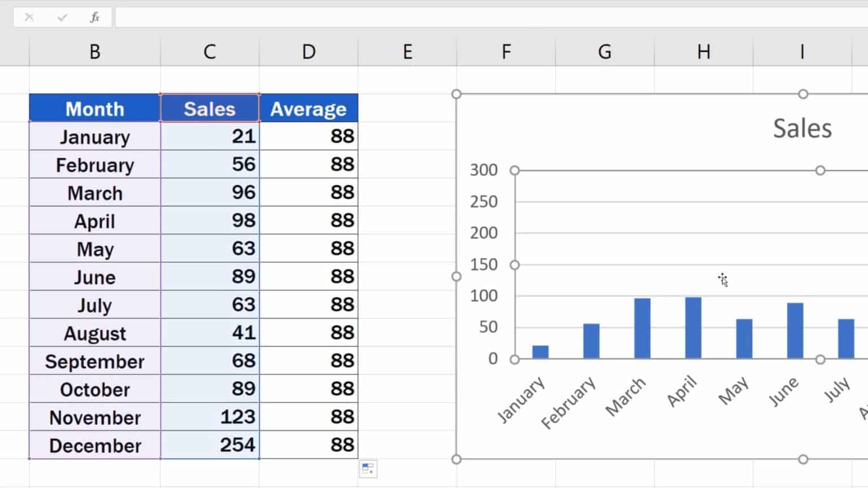Click November's sales value 123
The height and width of the screenshot is (488, 868).
[210, 417]
